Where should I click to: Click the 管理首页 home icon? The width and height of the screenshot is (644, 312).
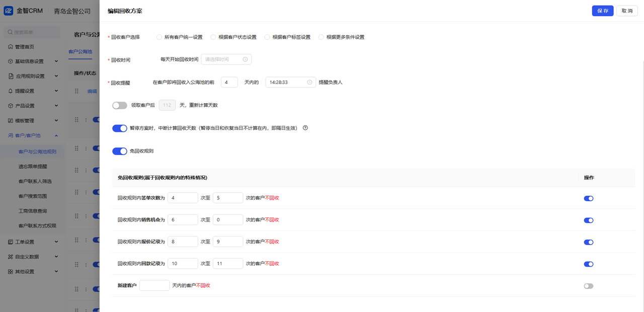(x=11, y=47)
